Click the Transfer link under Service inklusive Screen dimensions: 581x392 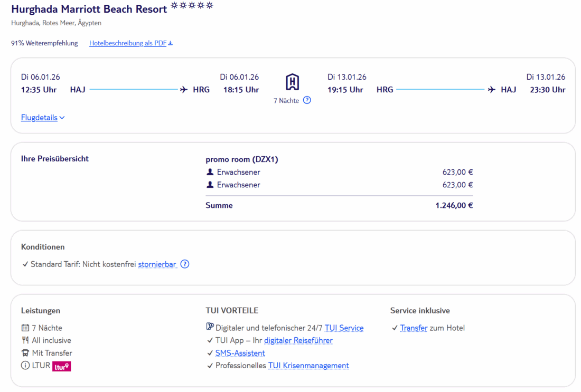click(414, 328)
